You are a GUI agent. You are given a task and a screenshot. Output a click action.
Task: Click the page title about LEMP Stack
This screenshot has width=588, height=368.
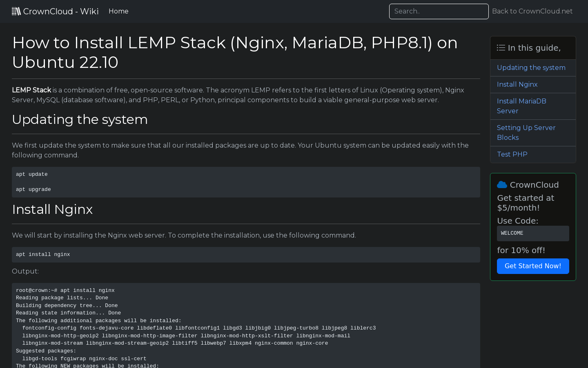(x=235, y=52)
